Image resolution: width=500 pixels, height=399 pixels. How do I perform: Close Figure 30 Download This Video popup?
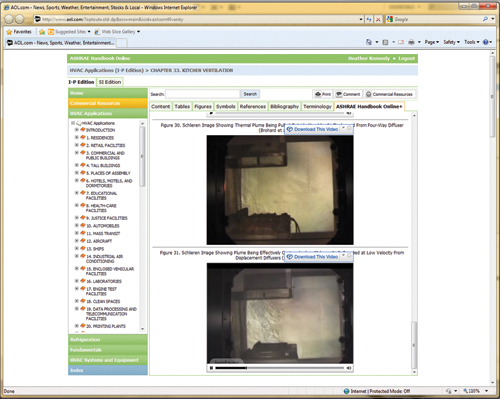[x=349, y=128]
